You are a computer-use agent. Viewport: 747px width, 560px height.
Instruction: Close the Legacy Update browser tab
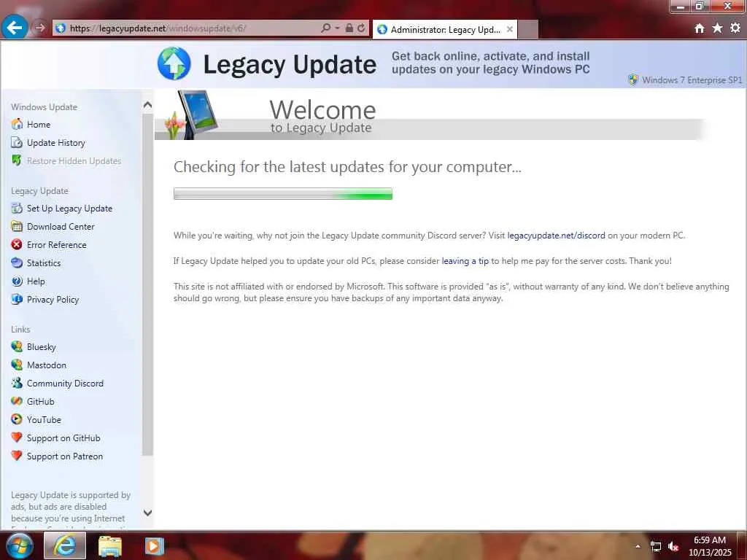(x=510, y=29)
